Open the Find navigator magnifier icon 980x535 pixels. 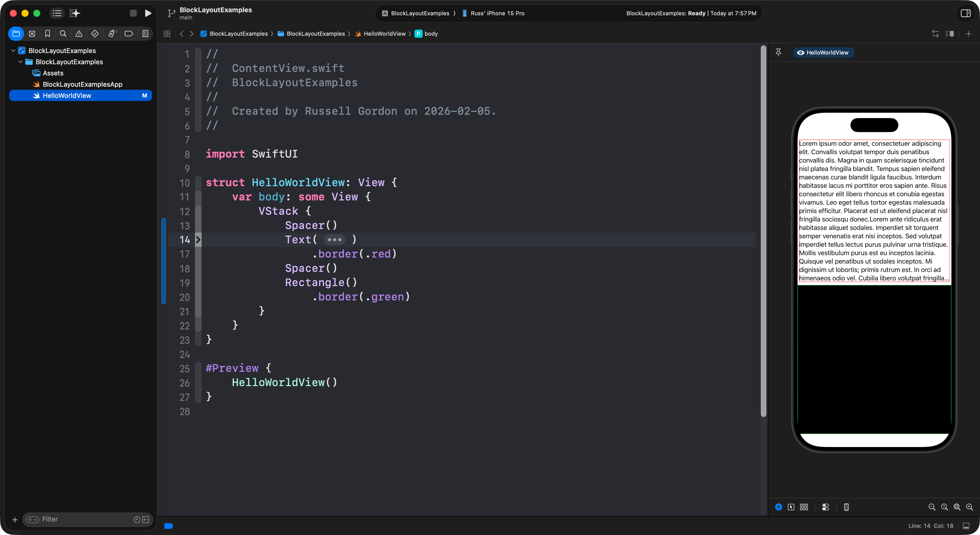[x=63, y=34]
